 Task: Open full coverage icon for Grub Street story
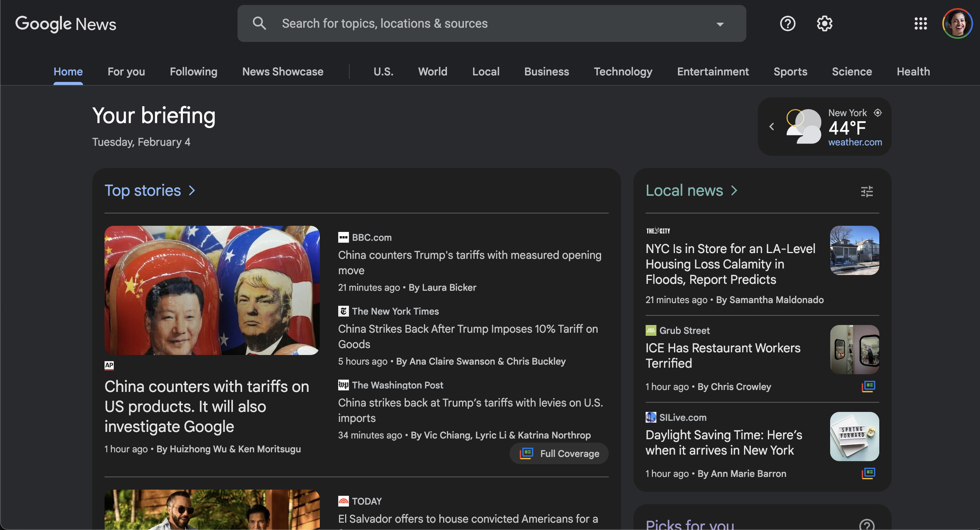click(x=868, y=386)
